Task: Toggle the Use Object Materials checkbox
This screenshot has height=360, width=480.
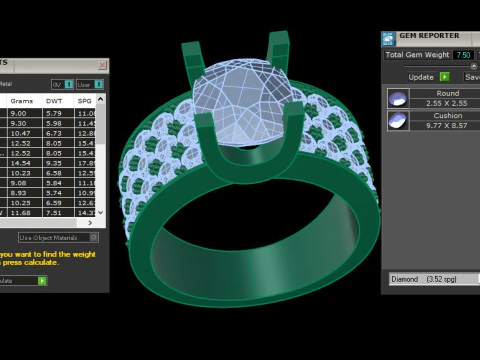Action: click(x=94, y=237)
